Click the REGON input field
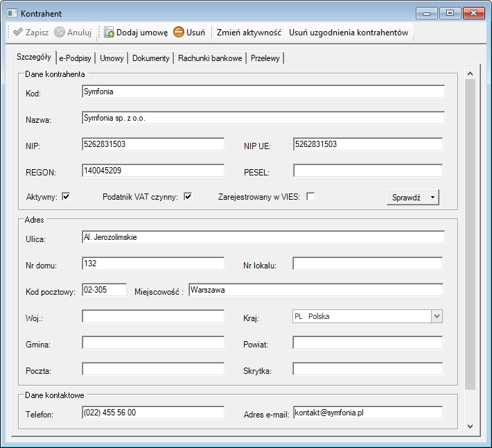This screenshot has width=492, height=448. click(153, 171)
